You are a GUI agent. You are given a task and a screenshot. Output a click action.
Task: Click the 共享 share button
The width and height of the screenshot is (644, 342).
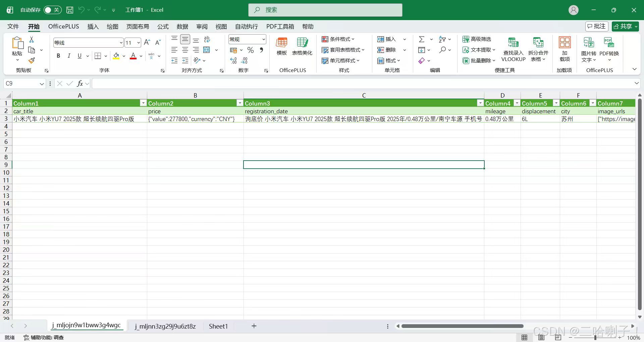pyautogui.click(x=625, y=26)
